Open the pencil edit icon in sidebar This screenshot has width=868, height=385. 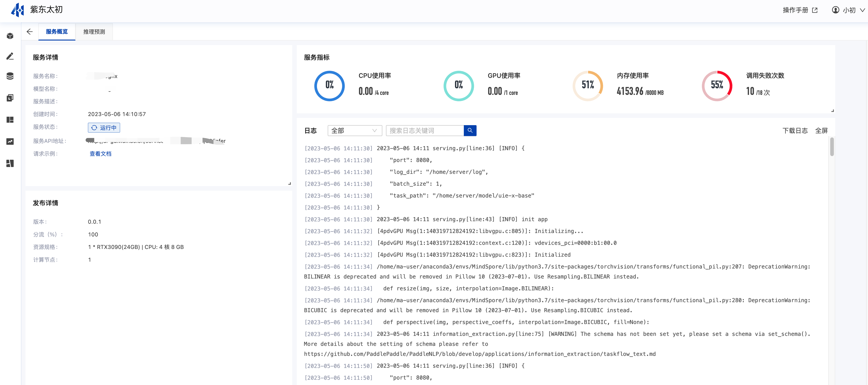point(10,56)
